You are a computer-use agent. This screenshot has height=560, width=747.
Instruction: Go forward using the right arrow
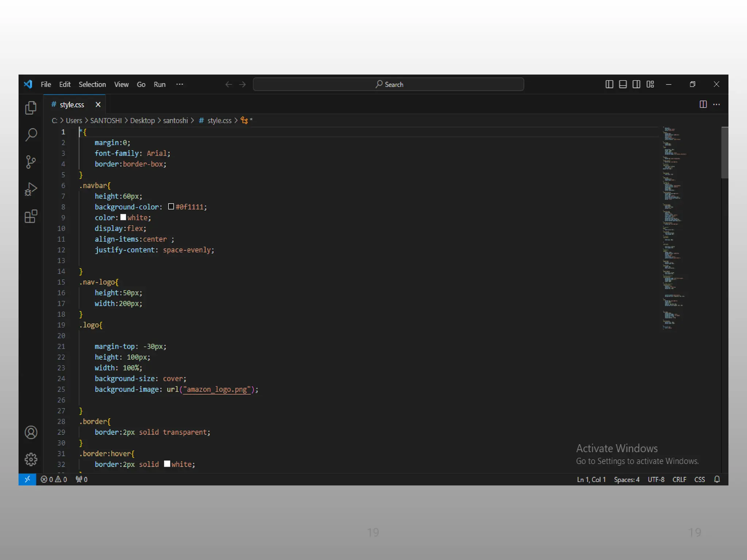coord(243,85)
